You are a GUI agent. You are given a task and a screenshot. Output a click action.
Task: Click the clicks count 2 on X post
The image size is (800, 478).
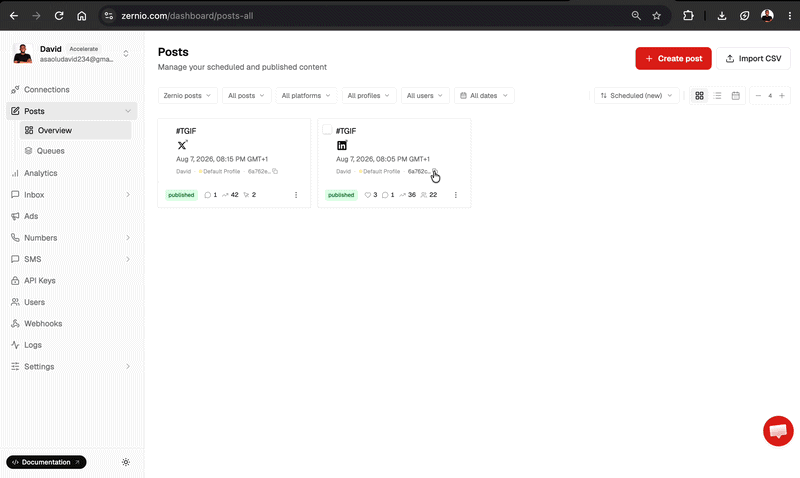click(x=249, y=195)
